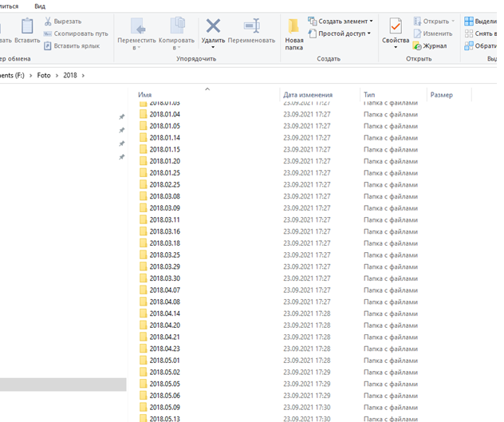Select the 2018.02.25 folder icon

143,184
